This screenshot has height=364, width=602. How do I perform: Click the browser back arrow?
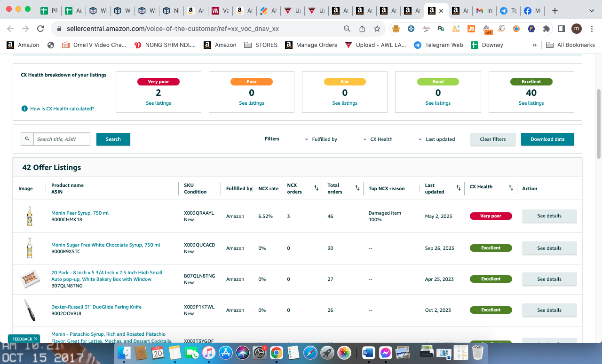[10, 29]
